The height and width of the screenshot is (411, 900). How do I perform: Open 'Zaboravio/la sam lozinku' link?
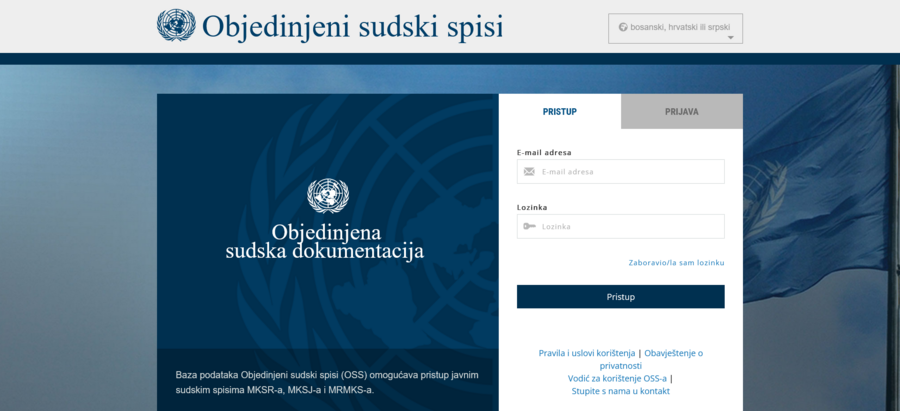click(x=676, y=262)
